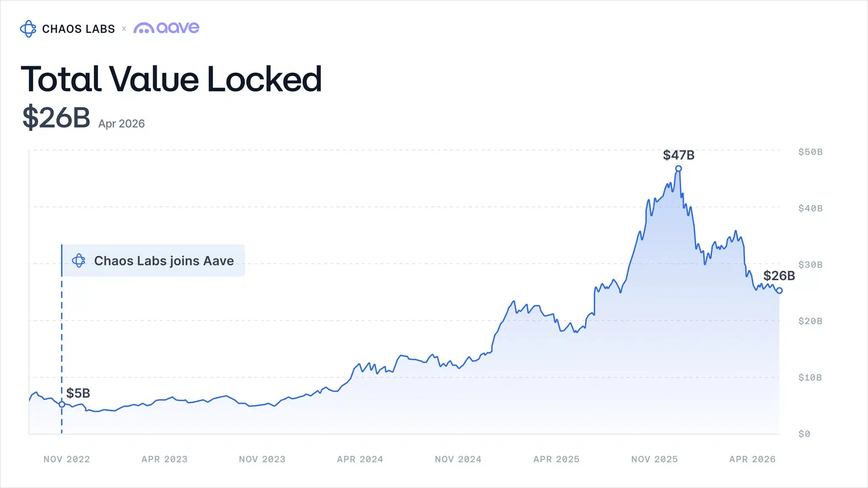Click the $47B peak data point marker
This screenshot has height=488, width=868.
click(x=679, y=169)
